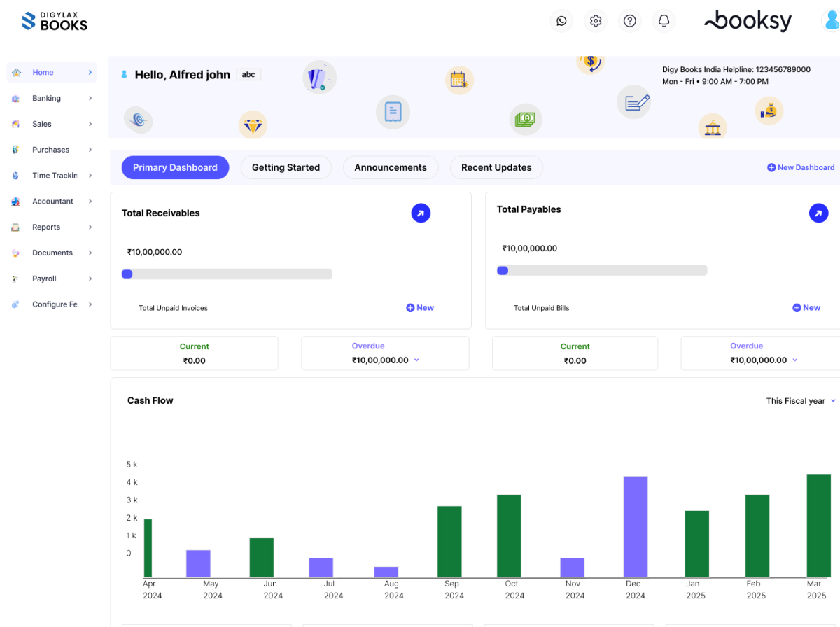Open the settings gear icon
Image resolution: width=840 pixels, height=627 pixels.
[596, 21]
